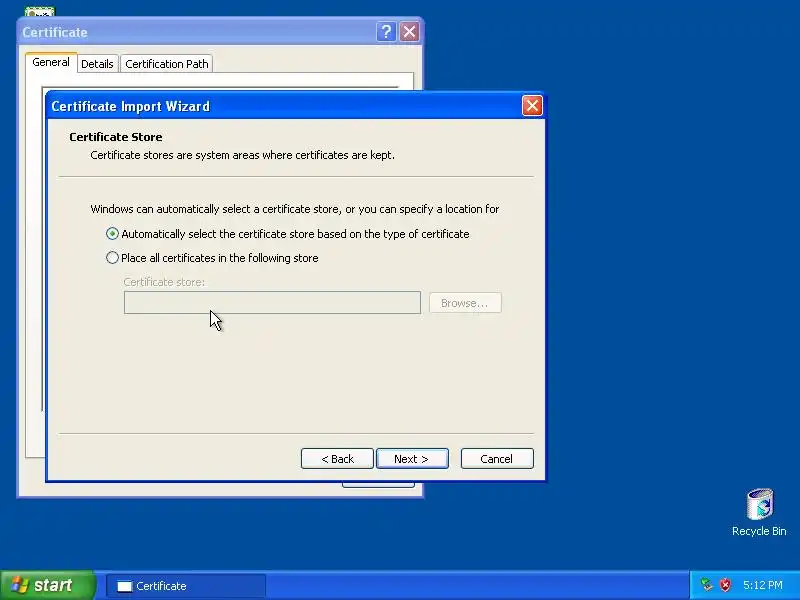Click the Next > button
800x600 pixels.
click(x=412, y=459)
